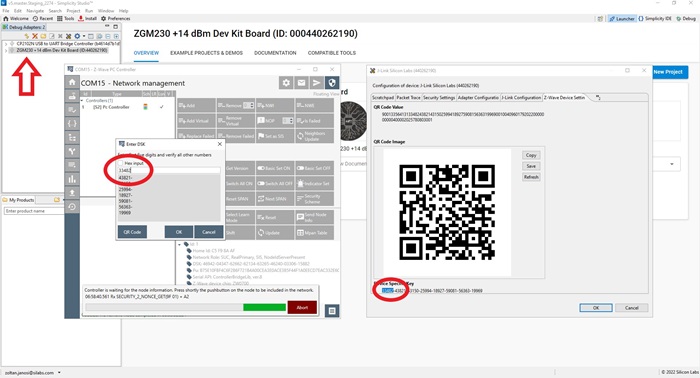
Task: Click DSK first five digits input field
Action: pos(169,170)
